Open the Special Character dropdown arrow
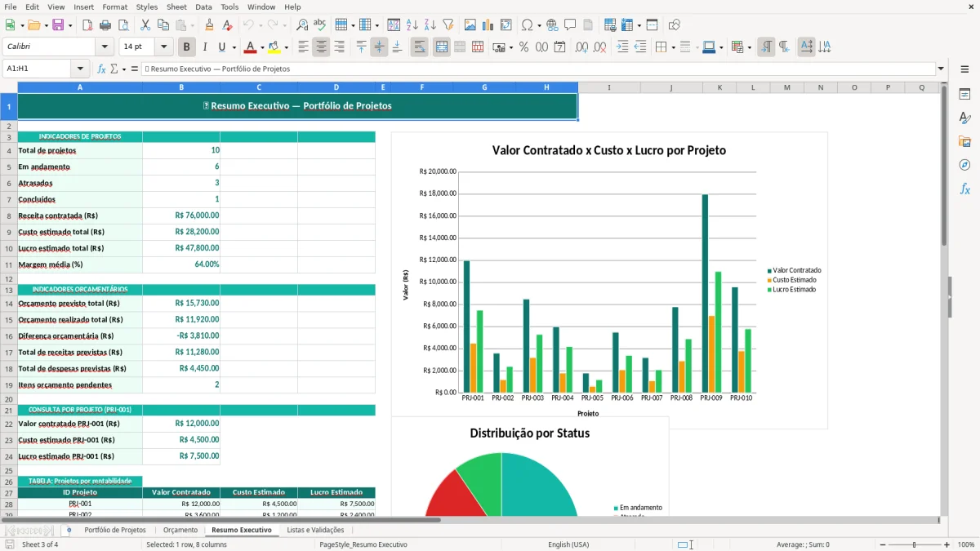Image resolution: width=980 pixels, height=551 pixels. pos(538,25)
